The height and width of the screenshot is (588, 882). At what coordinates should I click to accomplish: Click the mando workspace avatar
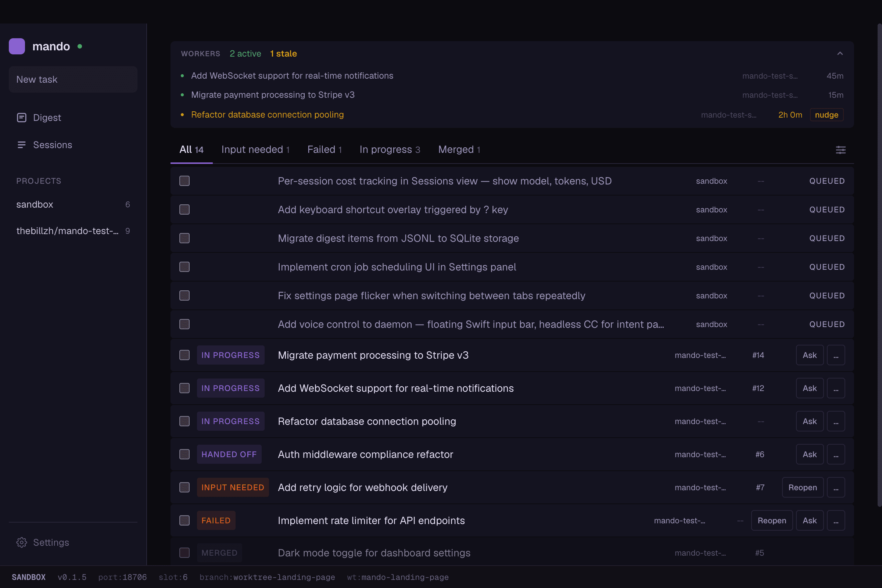(17, 46)
